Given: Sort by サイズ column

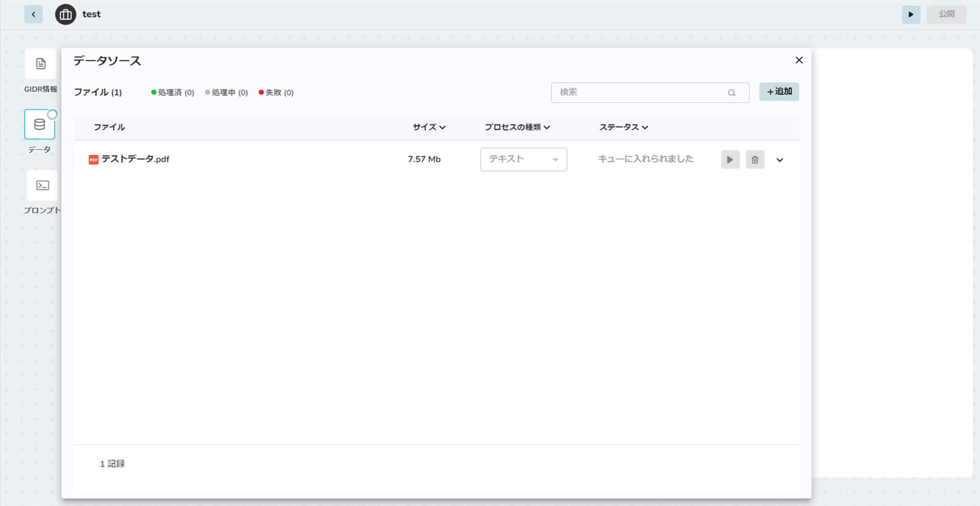Looking at the screenshot, I should [x=429, y=127].
